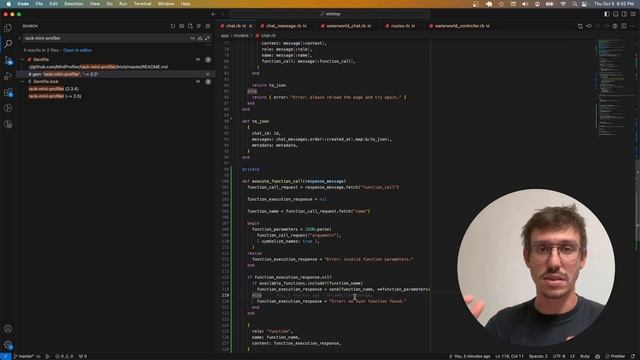Open the Search view in activity bar
Image resolution: width=640 pixels, height=360 pixels.
coord(8,44)
